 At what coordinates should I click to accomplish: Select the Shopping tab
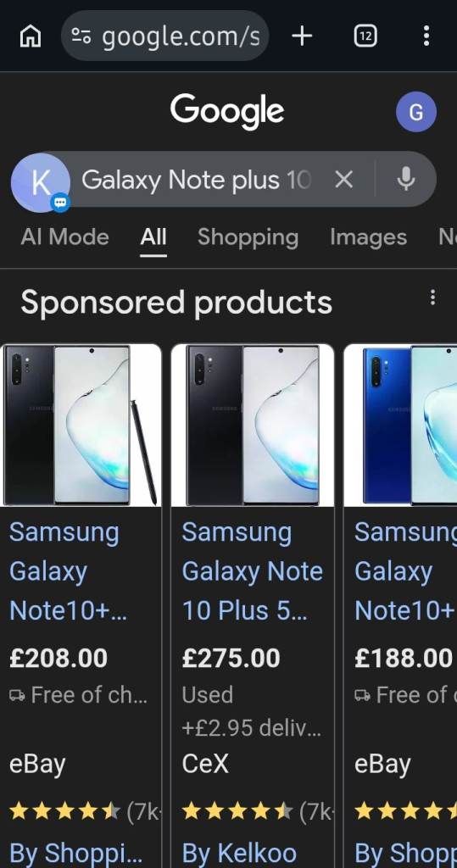[x=248, y=237]
